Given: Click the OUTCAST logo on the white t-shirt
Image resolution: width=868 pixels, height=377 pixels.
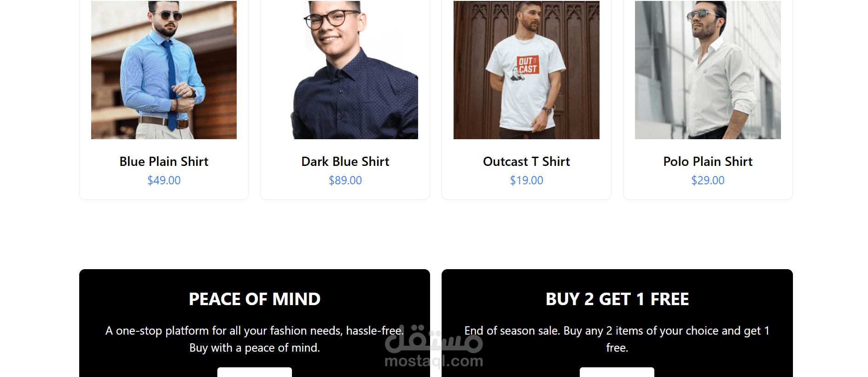Looking at the screenshot, I should 528,65.
